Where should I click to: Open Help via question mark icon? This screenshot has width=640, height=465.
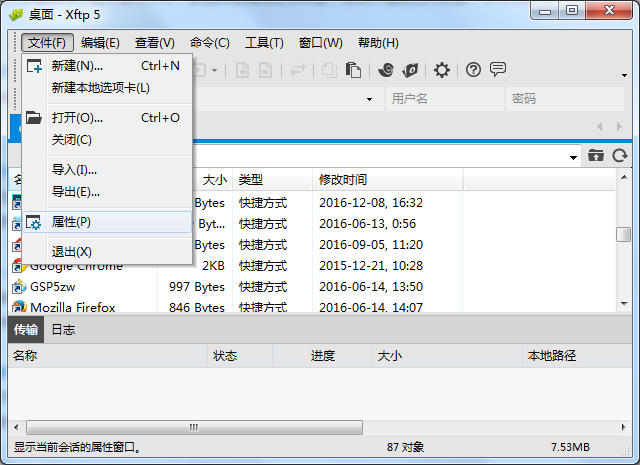[x=474, y=70]
